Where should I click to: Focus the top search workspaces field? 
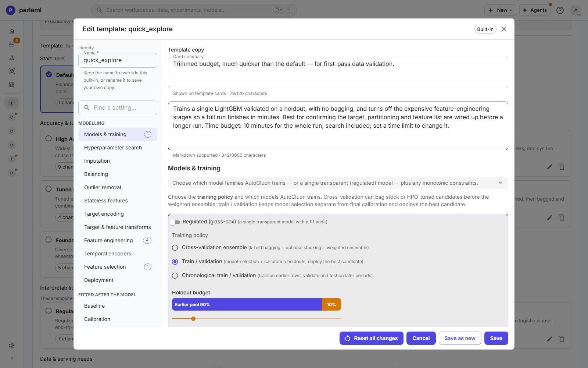(x=194, y=10)
